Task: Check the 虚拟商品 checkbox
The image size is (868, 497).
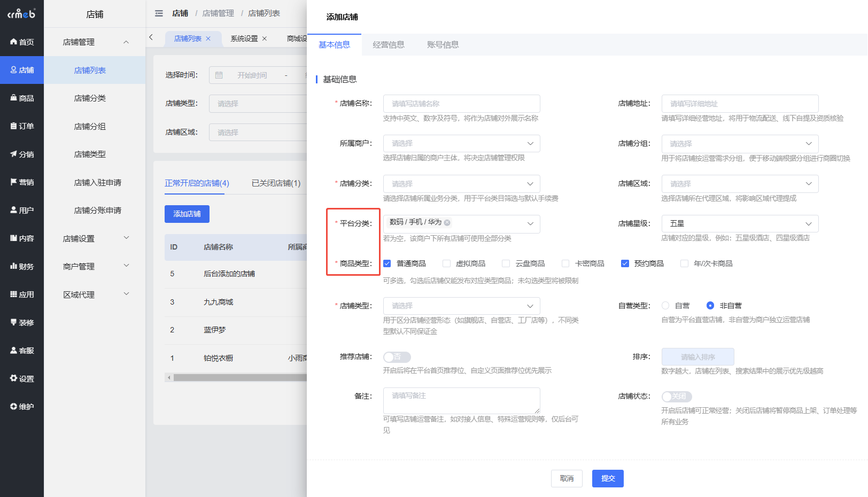Action: 446,263
